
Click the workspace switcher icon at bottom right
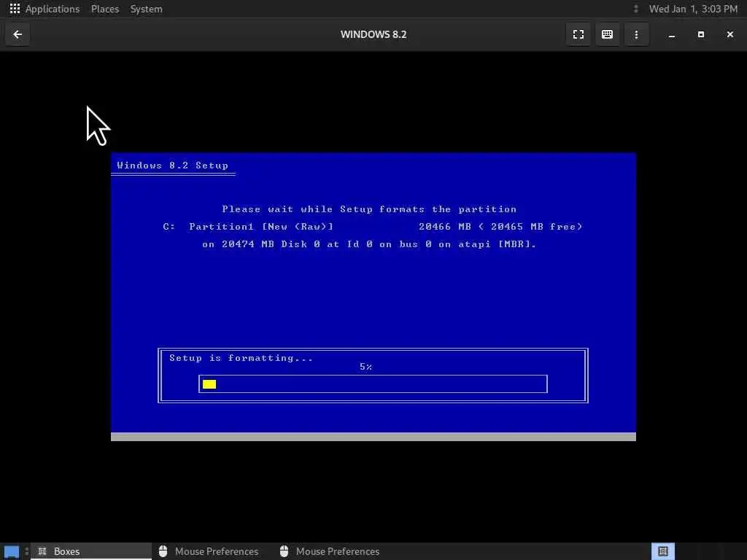662,551
